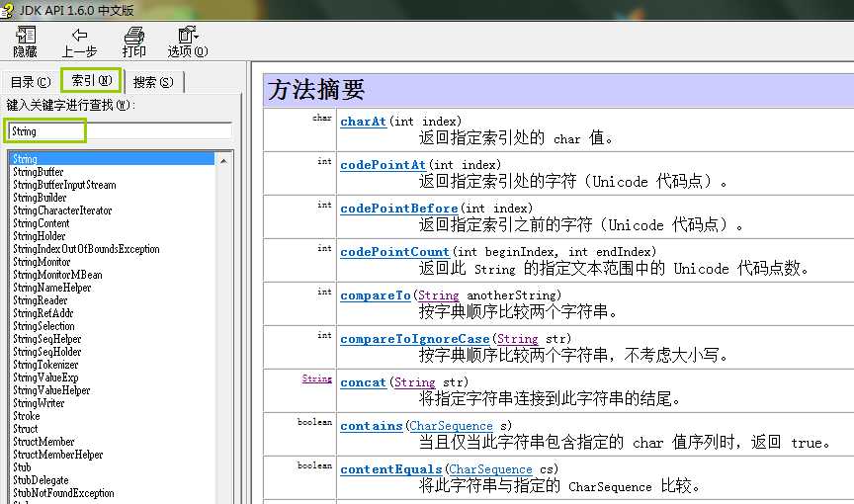
Task: Switch to the 目录 (Contents) tab
Action: point(31,82)
